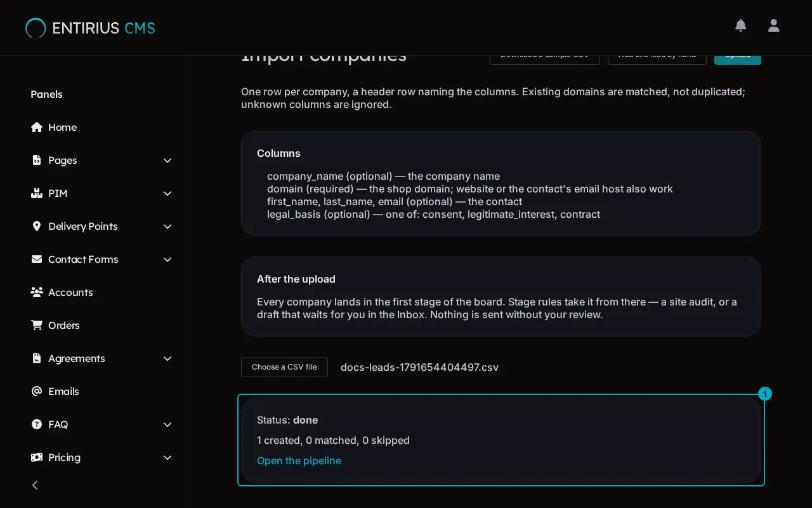Click the Panels sidebar heading
This screenshot has height=508, width=812.
46,94
